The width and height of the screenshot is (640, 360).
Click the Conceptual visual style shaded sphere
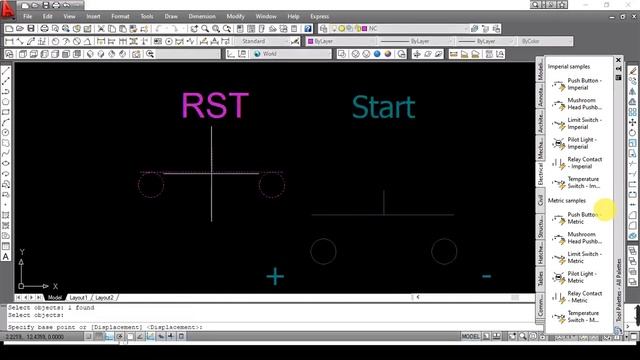click(388, 54)
